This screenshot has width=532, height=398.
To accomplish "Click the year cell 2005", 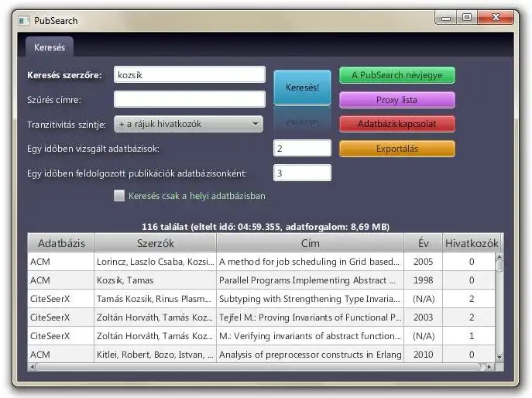I will [423, 262].
